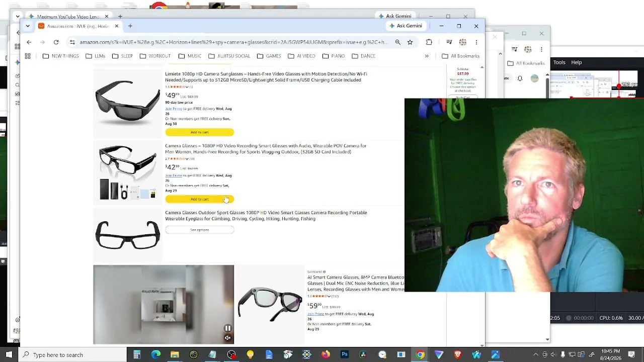
Task: Close the Amazon.com tab
Action: coord(116,26)
